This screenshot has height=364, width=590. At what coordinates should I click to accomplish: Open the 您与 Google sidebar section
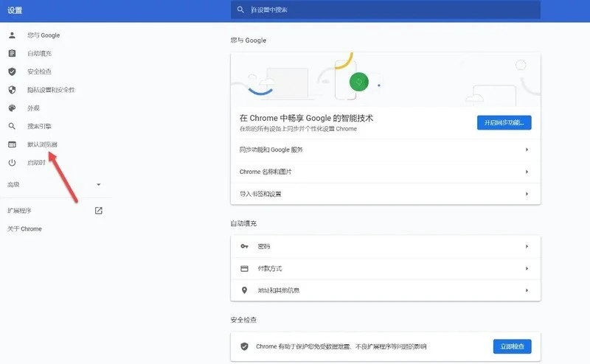point(44,35)
